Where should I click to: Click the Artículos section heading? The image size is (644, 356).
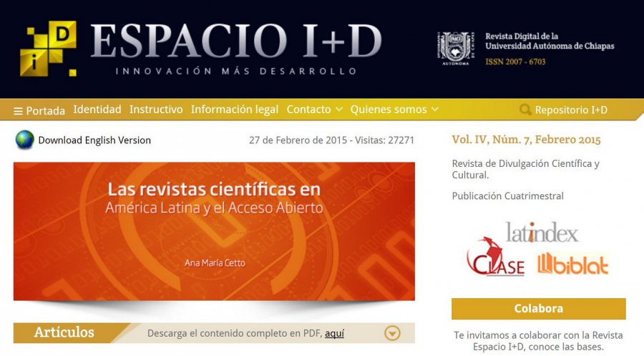coord(64,332)
